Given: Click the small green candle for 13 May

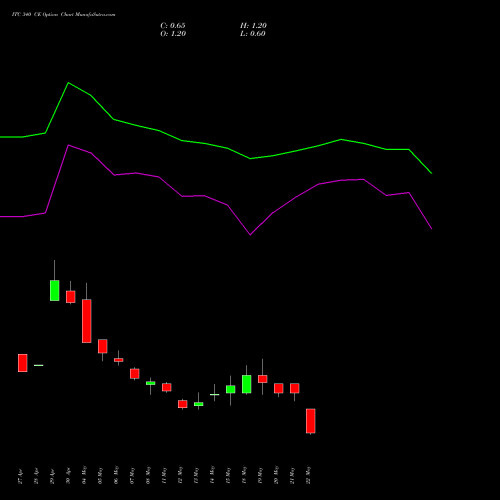Looking at the screenshot, I should (x=199, y=404).
